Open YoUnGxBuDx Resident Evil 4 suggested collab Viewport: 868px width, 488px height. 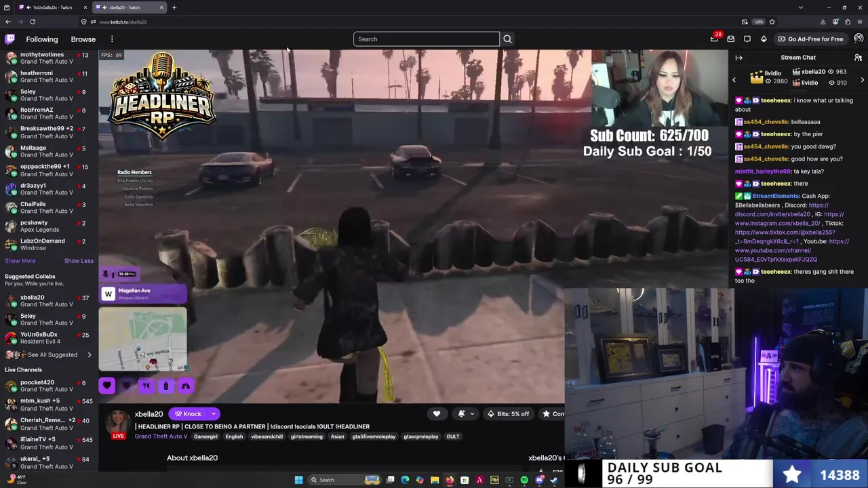point(47,338)
